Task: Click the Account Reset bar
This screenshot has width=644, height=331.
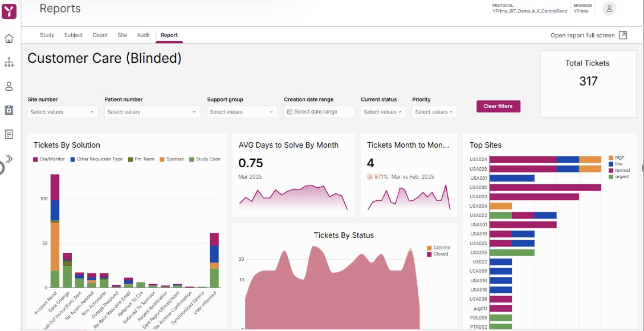Action: pos(55,231)
